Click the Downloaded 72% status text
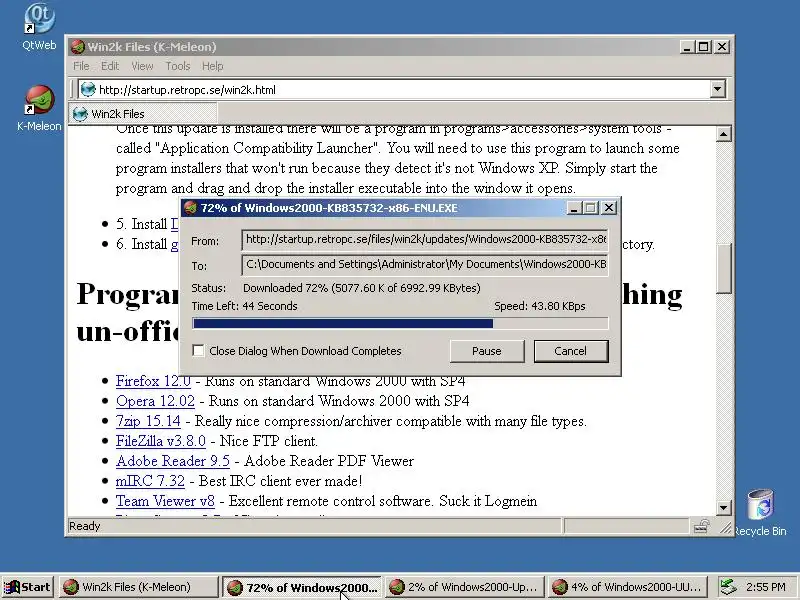 [361, 288]
